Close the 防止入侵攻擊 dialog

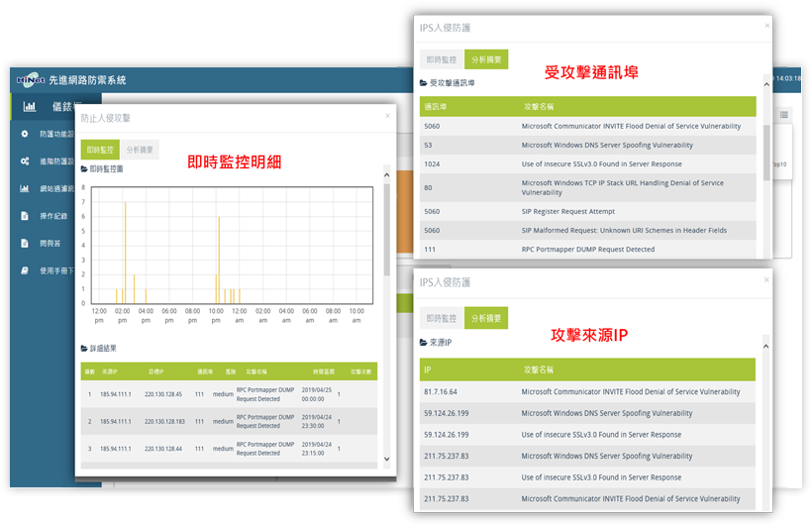[387, 116]
